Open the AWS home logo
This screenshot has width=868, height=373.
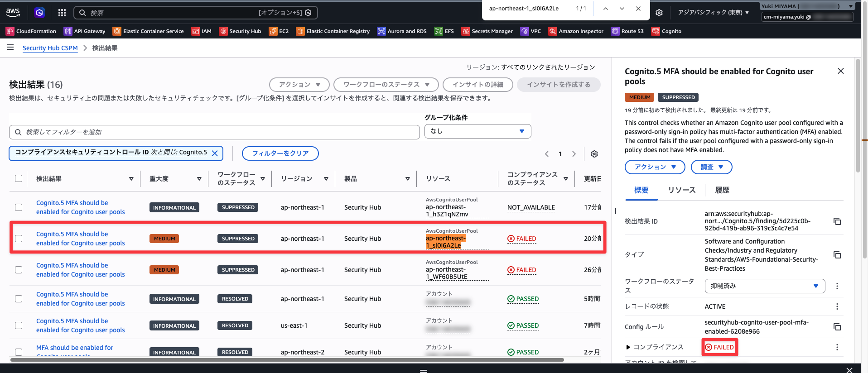[x=13, y=13]
